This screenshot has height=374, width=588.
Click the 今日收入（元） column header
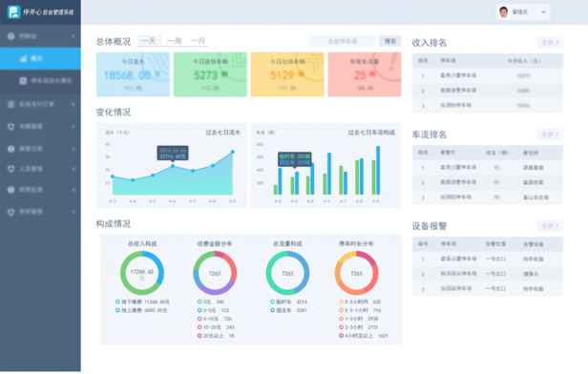point(524,61)
